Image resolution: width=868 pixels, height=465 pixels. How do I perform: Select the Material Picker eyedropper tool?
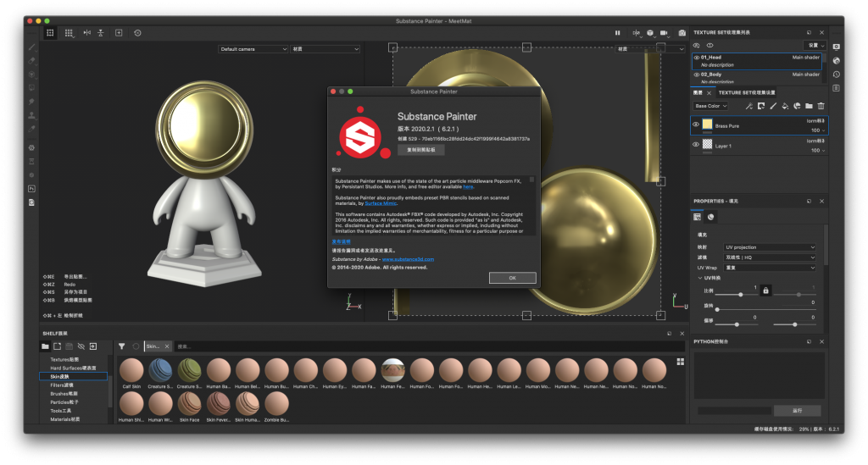pyautogui.click(x=31, y=128)
